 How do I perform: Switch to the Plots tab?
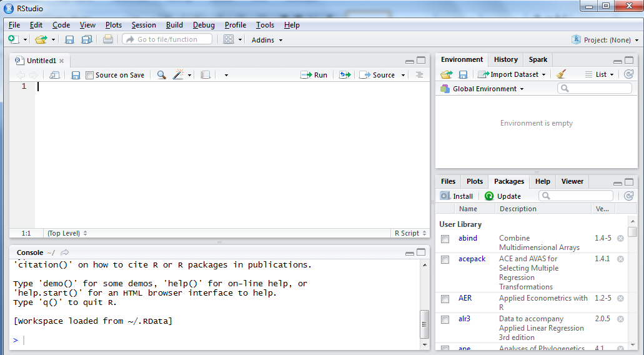point(474,181)
